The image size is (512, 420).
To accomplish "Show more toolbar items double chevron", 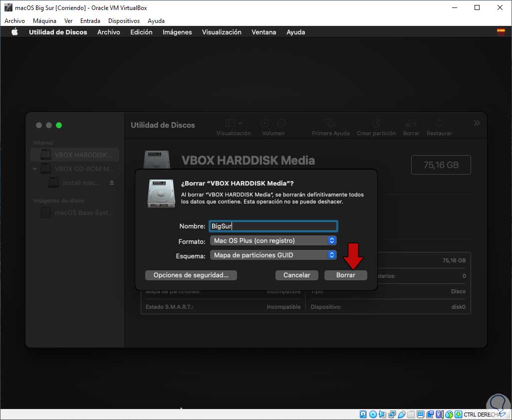I will [x=477, y=123].
